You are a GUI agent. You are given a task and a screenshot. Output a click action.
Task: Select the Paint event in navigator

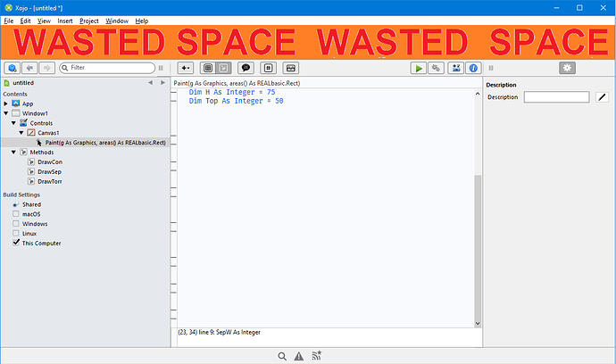85,143
